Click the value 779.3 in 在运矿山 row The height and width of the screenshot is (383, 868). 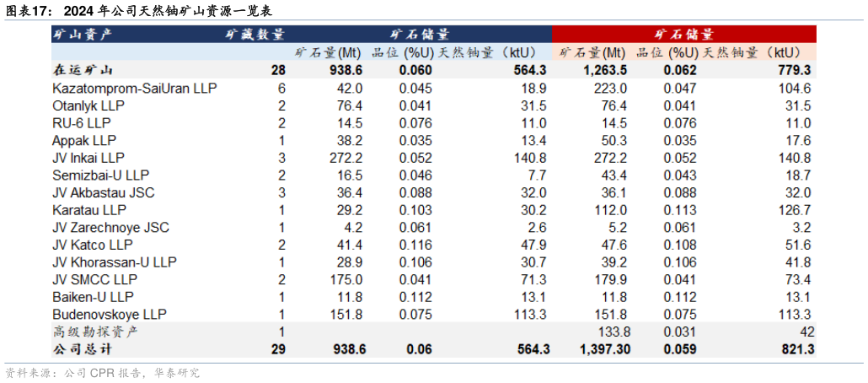[793, 70]
